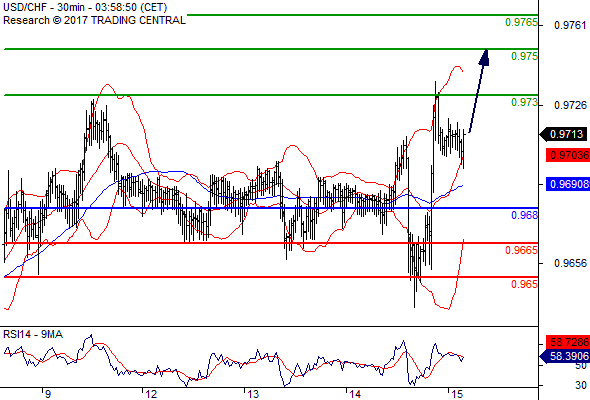Click the red 0.9665 support label
This screenshot has width=590, height=400.
(x=521, y=250)
